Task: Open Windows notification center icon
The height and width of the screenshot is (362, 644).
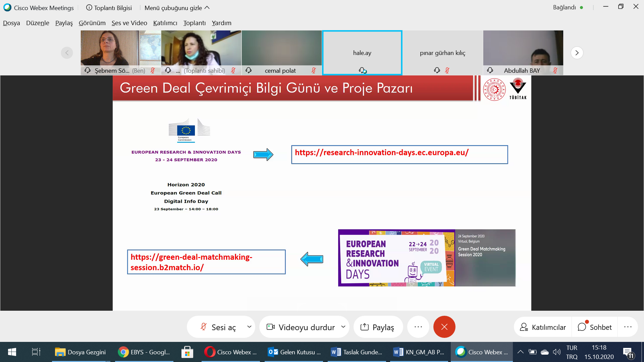Action: click(628, 352)
